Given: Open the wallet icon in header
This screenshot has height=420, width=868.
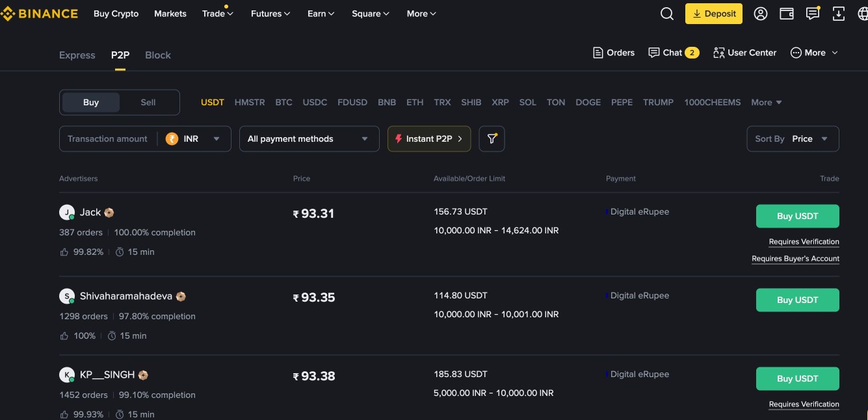Looking at the screenshot, I should pyautogui.click(x=787, y=14).
